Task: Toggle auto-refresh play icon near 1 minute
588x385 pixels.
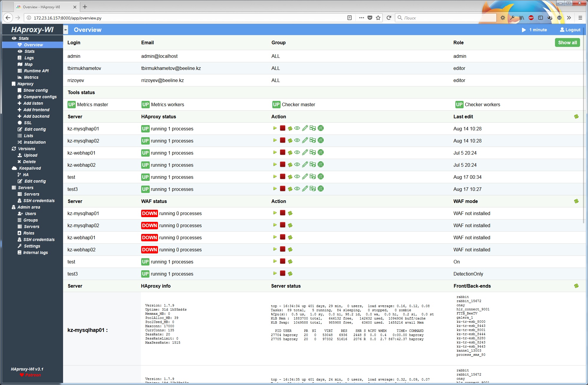Action: click(x=524, y=30)
